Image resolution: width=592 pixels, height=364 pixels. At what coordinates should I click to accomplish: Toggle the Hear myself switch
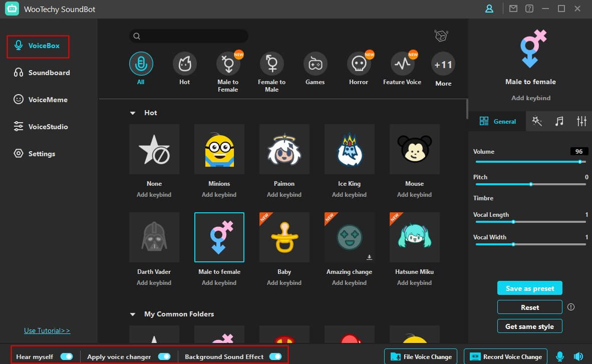point(67,356)
